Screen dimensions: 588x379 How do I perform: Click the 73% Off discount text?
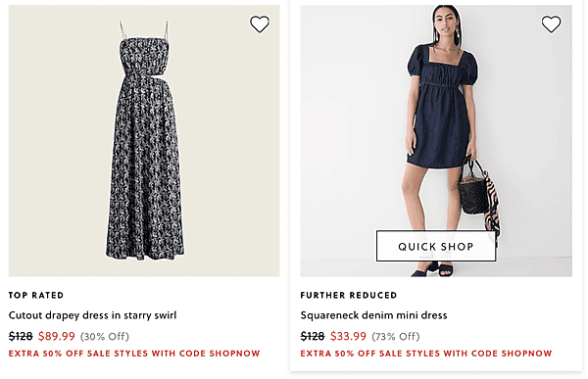(x=396, y=336)
